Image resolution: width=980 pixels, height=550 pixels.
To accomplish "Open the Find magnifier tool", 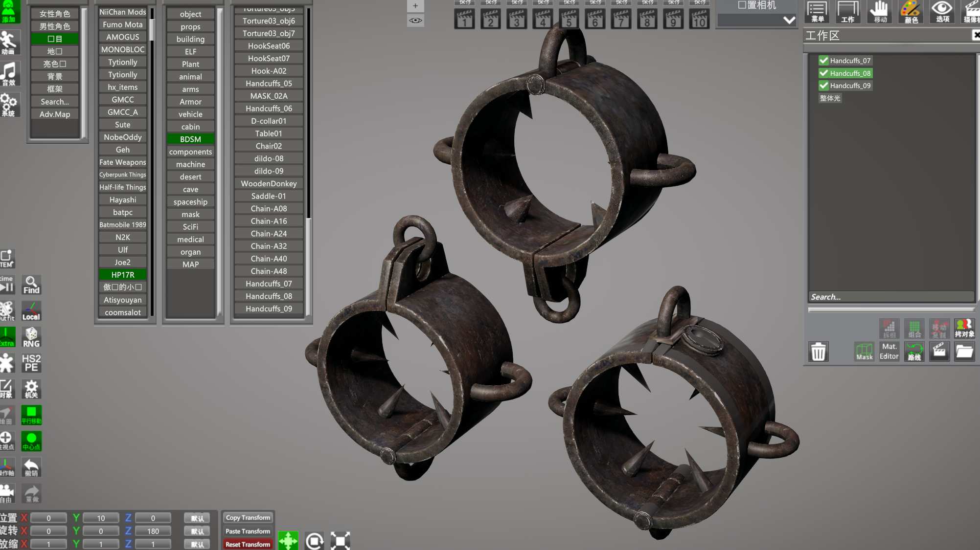I will [31, 285].
